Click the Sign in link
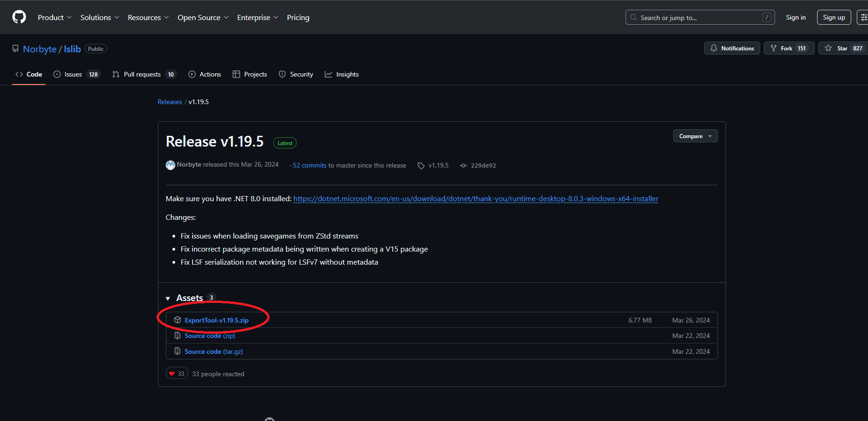This screenshot has height=421, width=868. coord(796,17)
